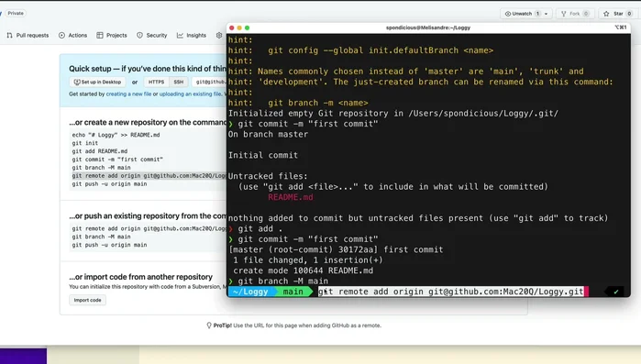Click the Security shield icon
The width and height of the screenshot is (641, 364).
point(139,36)
